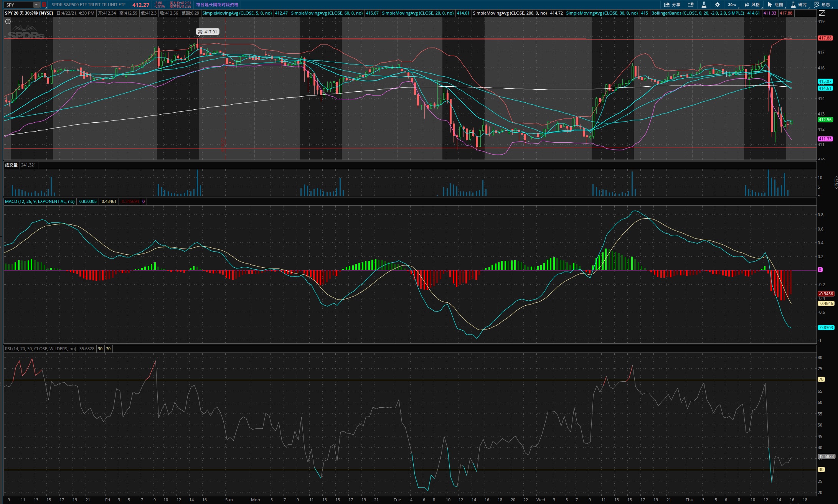Select the BollingerBands study label
The width and height of the screenshot is (838, 504).
(x=698, y=13)
